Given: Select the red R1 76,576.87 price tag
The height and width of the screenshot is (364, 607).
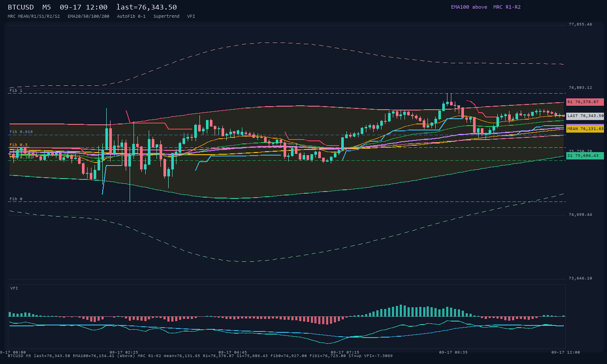Looking at the screenshot, I should [585, 102].
